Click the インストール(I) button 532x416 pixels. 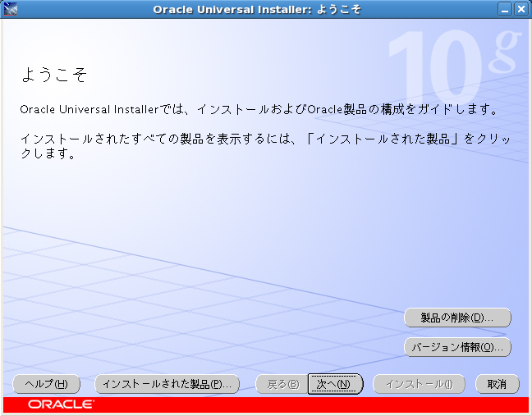pos(419,384)
